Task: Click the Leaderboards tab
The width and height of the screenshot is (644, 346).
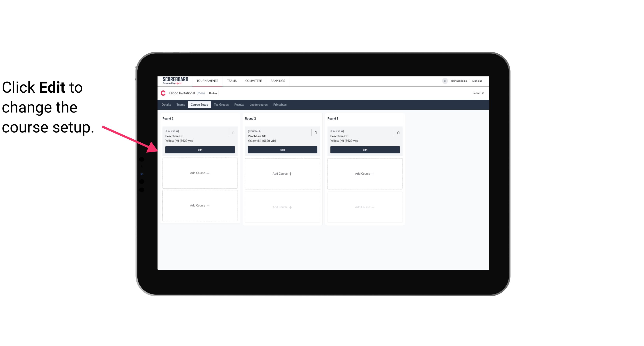Action: click(x=259, y=105)
